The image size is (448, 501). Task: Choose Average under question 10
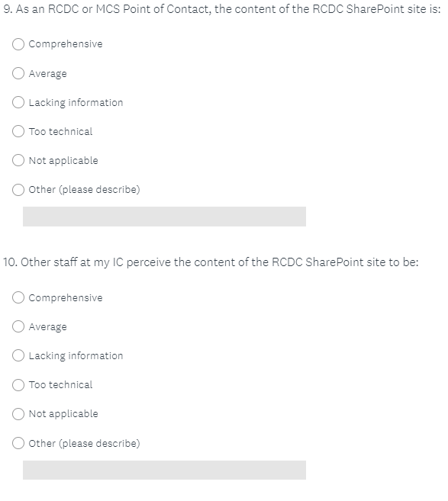click(x=18, y=326)
